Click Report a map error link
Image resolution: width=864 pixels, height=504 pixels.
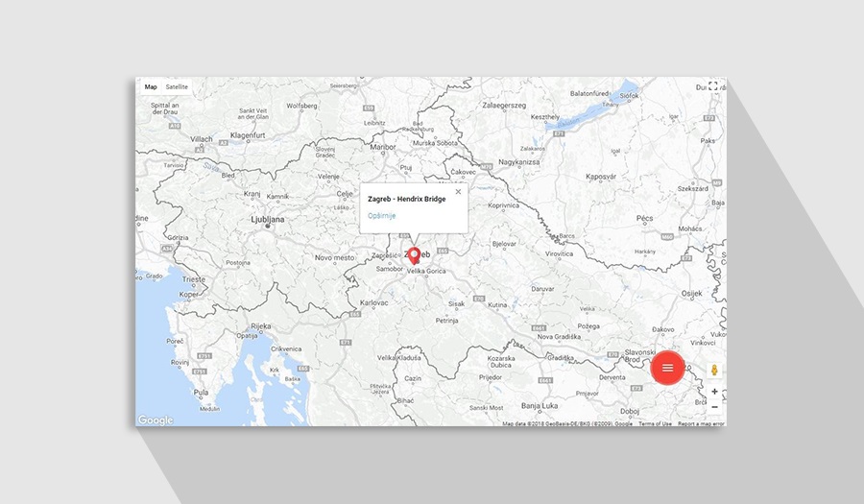(701, 423)
